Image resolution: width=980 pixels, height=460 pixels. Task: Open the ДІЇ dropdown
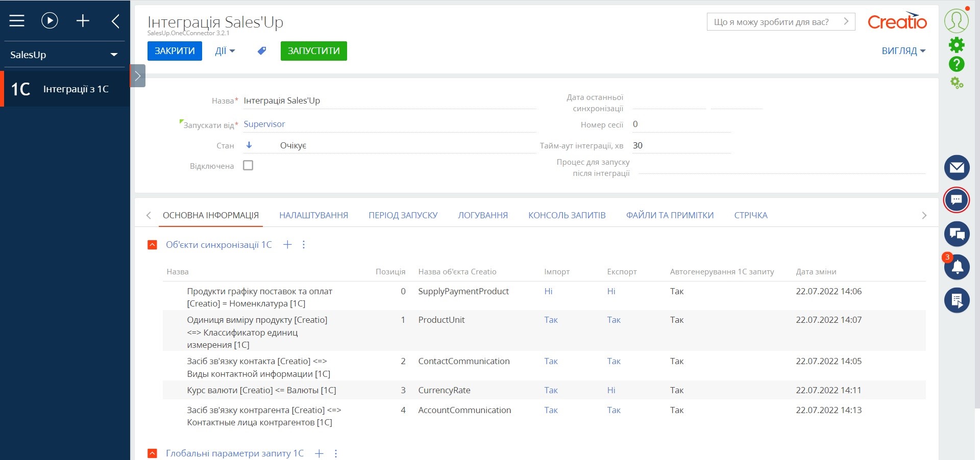[x=225, y=51]
